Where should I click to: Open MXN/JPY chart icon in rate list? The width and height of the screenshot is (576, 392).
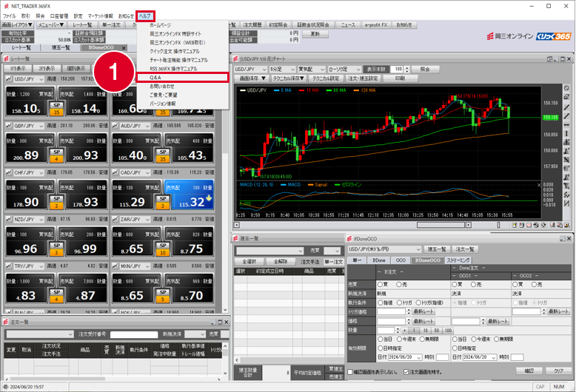coord(115,266)
